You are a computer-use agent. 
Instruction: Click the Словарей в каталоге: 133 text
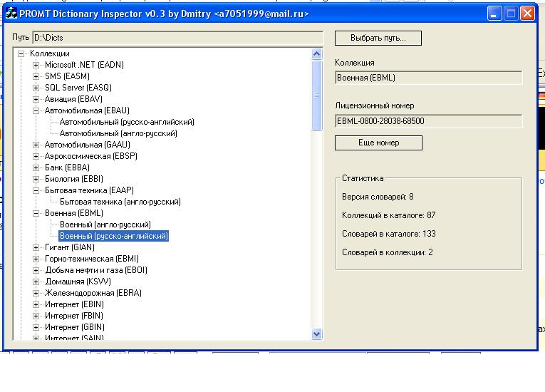tap(388, 234)
